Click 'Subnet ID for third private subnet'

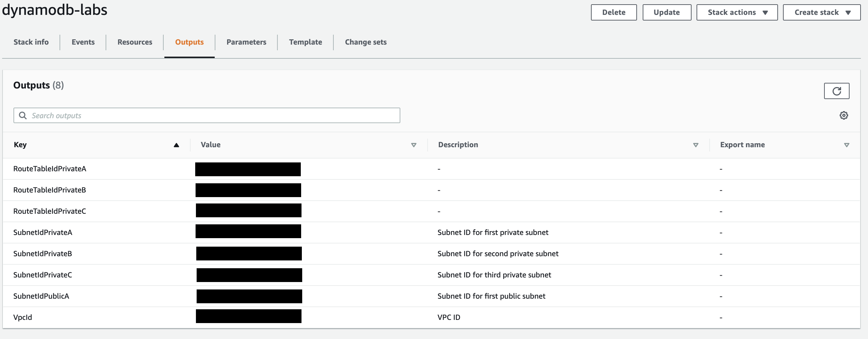tap(494, 275)
